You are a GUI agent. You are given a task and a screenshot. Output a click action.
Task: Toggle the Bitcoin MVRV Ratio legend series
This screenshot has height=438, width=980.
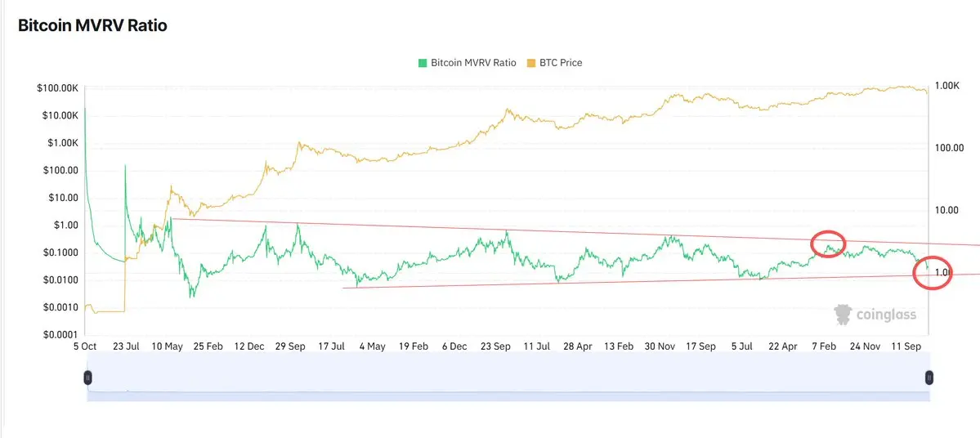point(473,63)
